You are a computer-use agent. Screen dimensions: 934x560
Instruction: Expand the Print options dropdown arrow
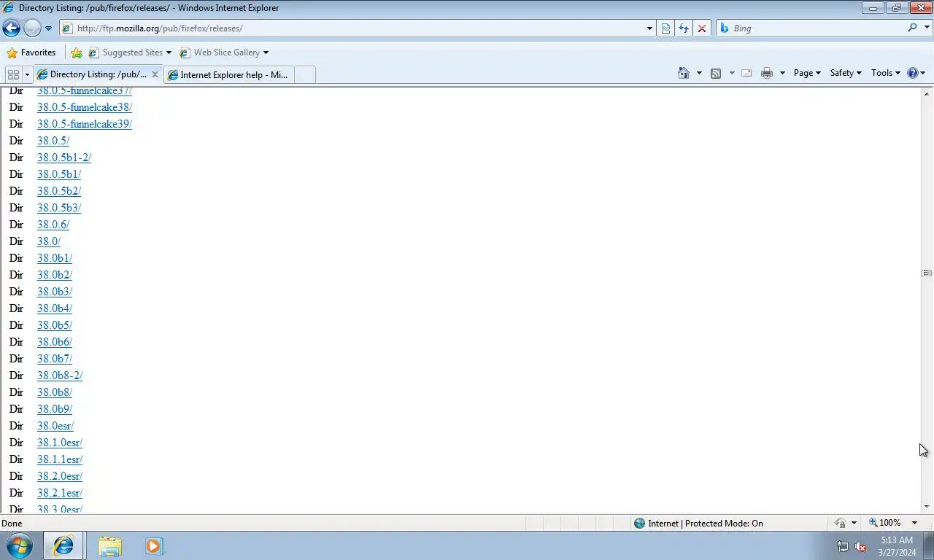[x=782, y=73]
